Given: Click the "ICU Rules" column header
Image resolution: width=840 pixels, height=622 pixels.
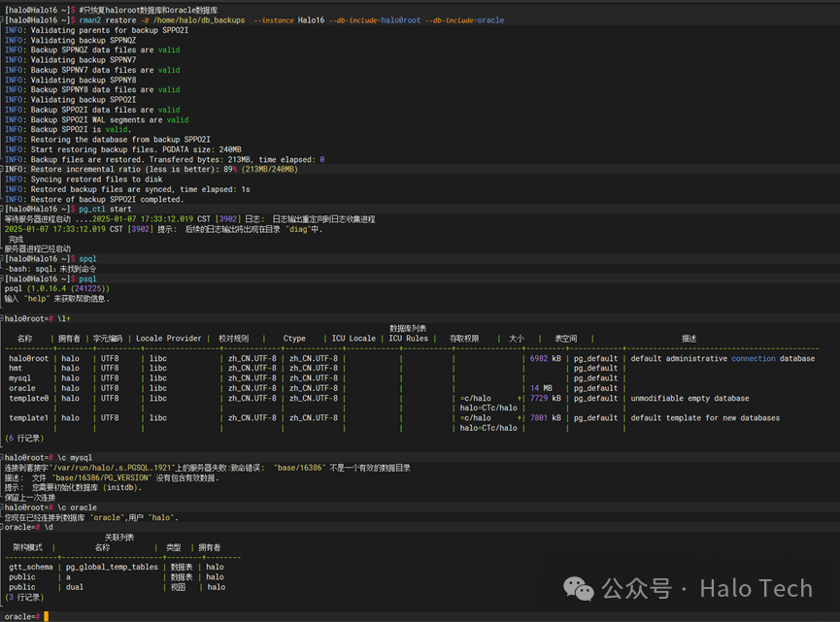Looking at the screenshot, I should (x=408, y=339).
